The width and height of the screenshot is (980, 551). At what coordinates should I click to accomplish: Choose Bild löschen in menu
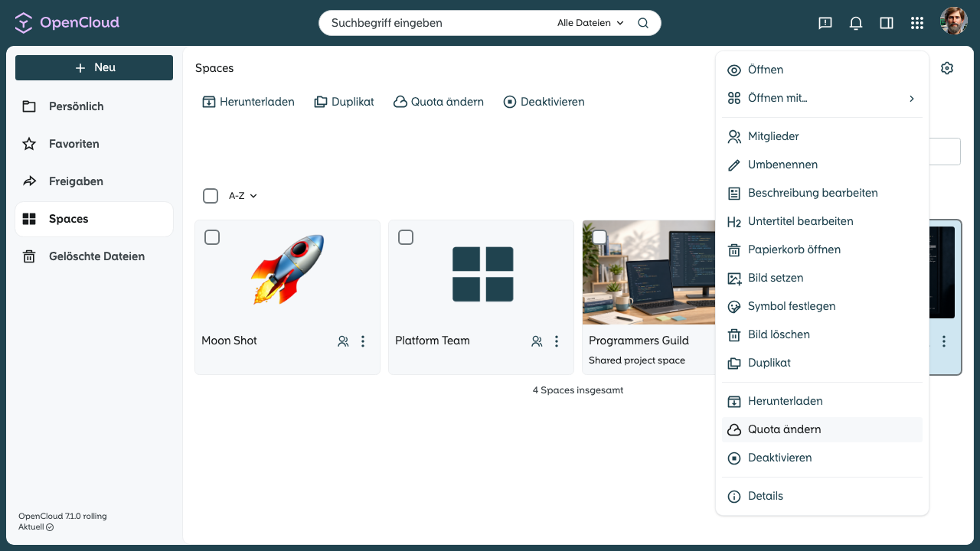[x=822, y=334]
